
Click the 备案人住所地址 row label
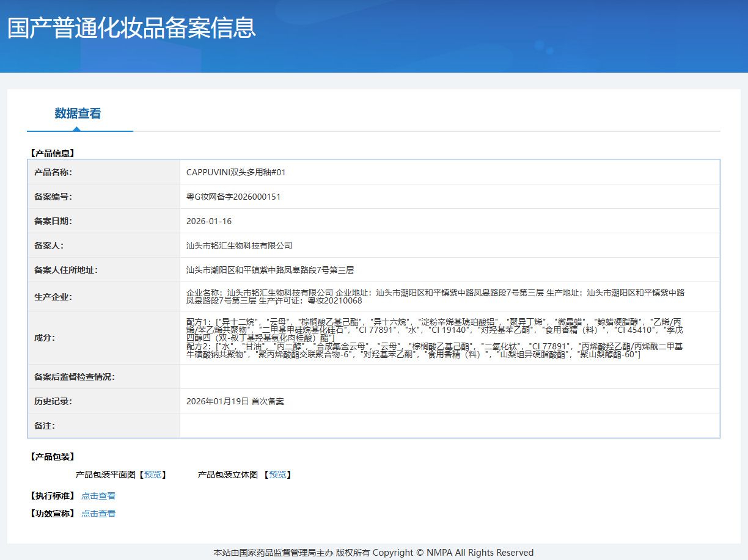(66, 270)
